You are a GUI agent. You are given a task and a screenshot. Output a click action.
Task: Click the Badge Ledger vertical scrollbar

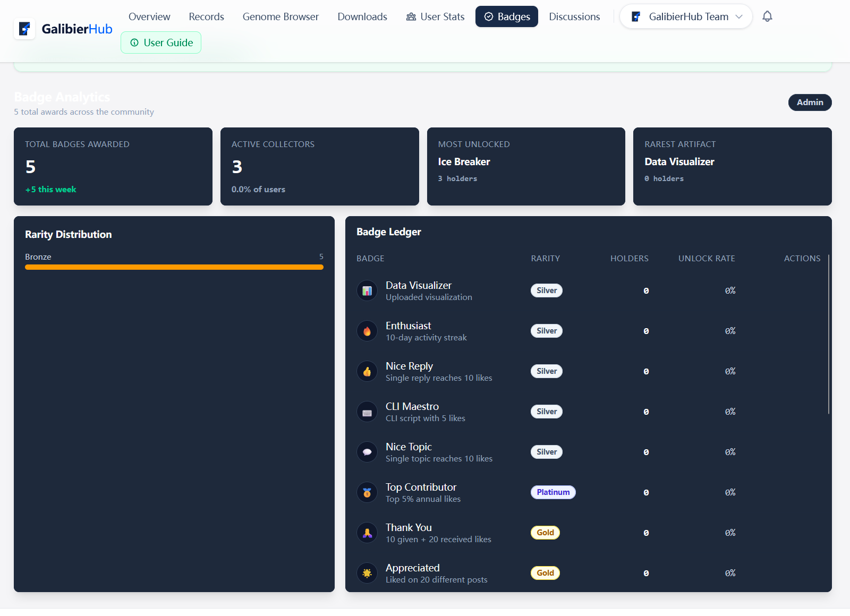829,335
